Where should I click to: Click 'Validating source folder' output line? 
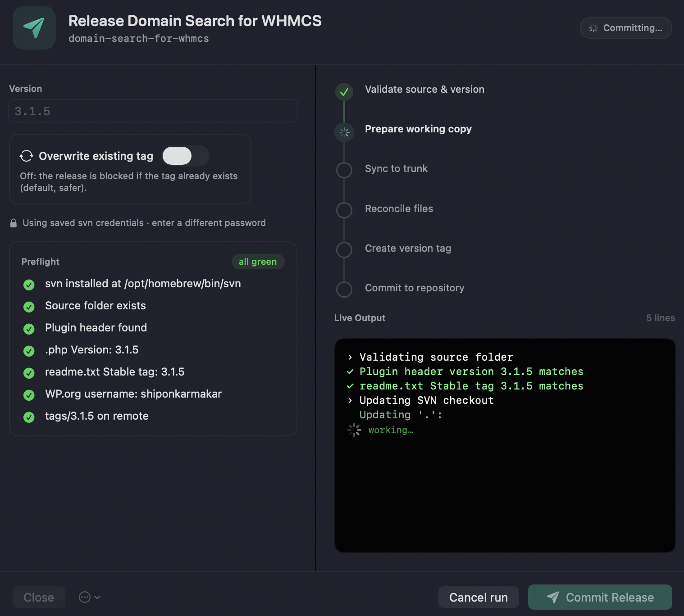pos(436,357)
